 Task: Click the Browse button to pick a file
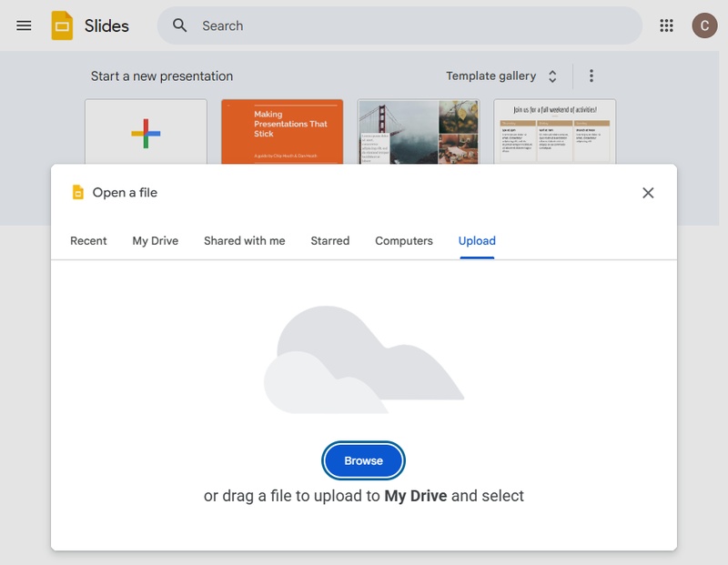pyautogui.click(x=363, y=460)
